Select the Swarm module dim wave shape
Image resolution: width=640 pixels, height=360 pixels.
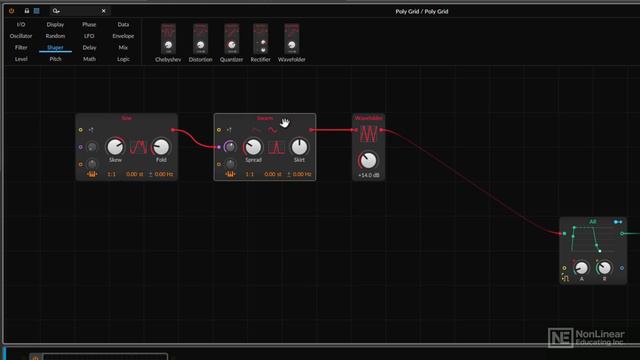(x=256, y=130)
